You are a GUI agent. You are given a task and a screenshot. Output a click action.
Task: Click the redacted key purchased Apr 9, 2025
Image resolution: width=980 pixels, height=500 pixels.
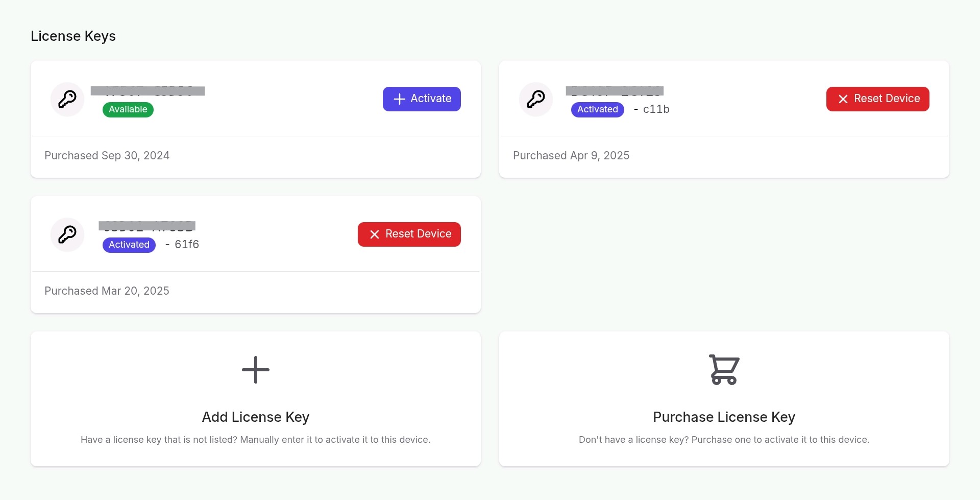[615, 91]
